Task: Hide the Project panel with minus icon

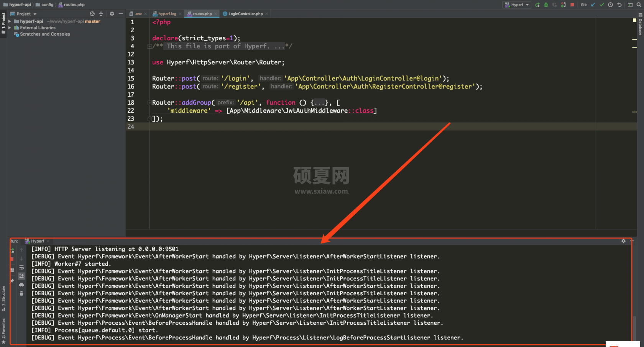Action: point(121,14)
